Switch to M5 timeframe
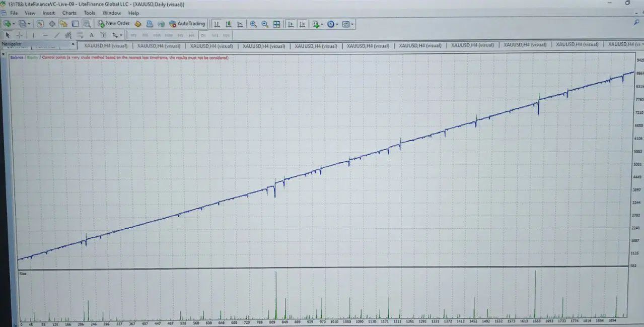This screenshot has height=327, width=644. coord(146,35)
